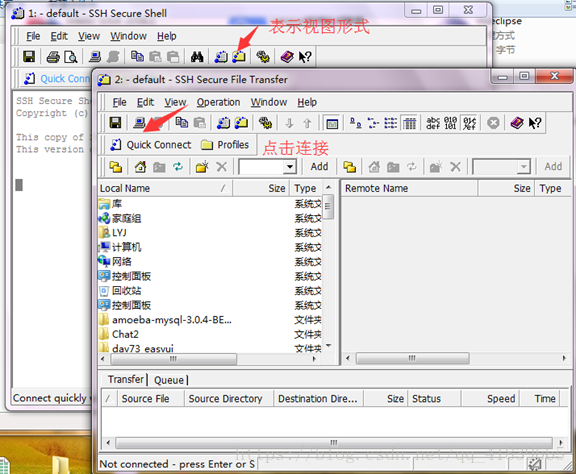The width and height of the screenshot is (576, 474).
Task: Open Profiles in File Transfer window
Action: [225, 145]
